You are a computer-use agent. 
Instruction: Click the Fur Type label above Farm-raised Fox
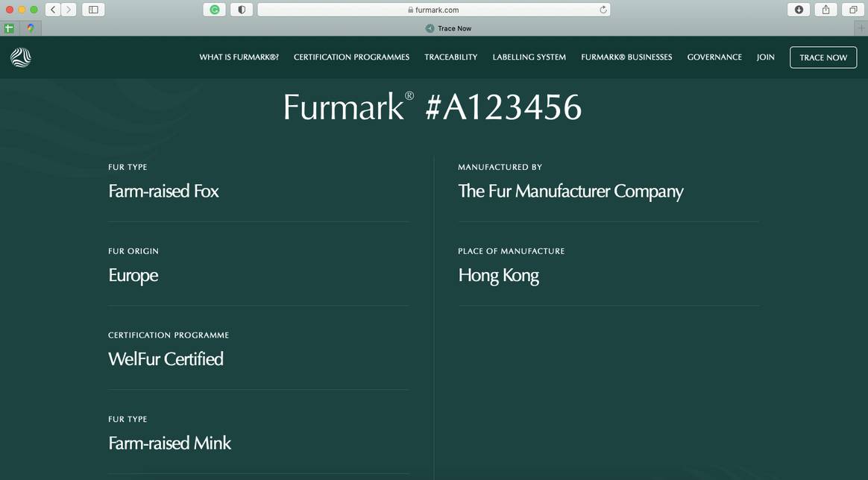[x=128, y=167]
